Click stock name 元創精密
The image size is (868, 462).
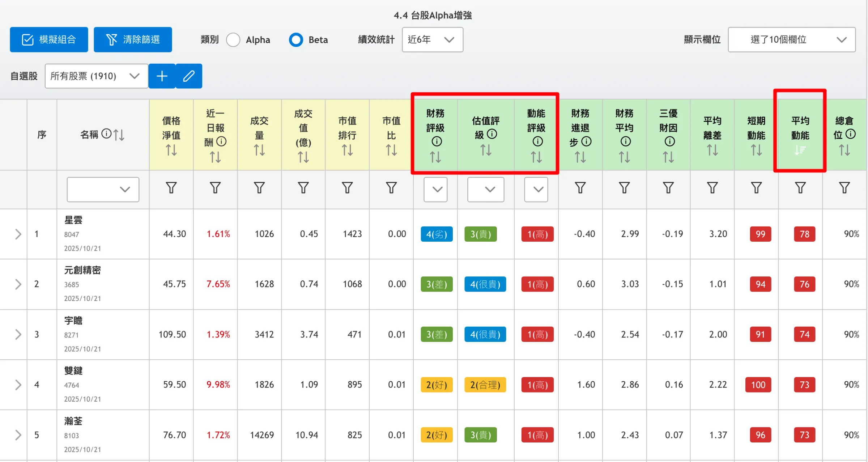pos(82,270)
